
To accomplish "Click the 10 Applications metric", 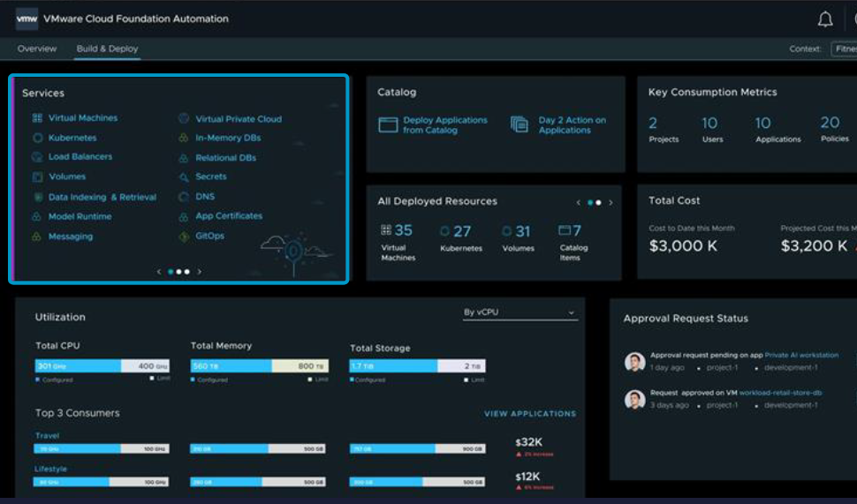I will (x=777, y=130).
